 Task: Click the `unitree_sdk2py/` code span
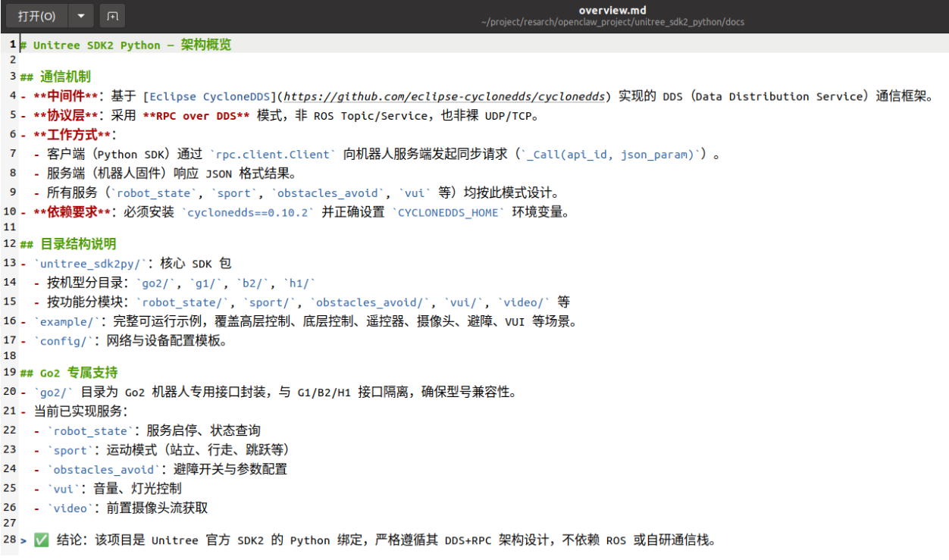[x=90, y=264]
